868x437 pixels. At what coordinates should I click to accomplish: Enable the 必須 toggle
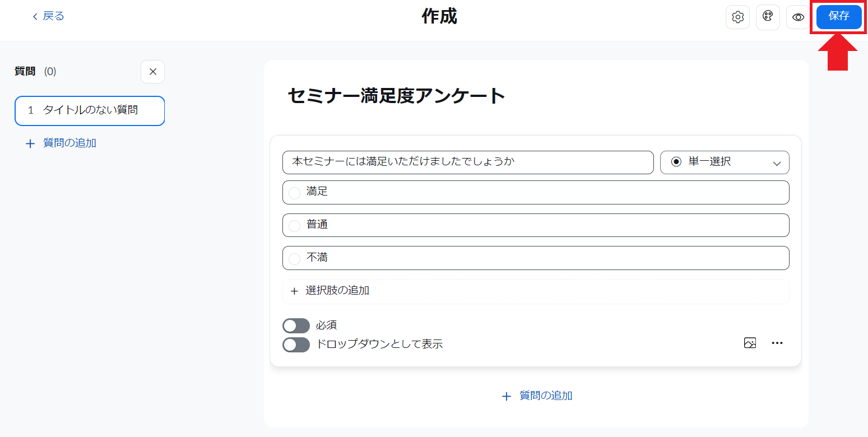click(296, 326)
